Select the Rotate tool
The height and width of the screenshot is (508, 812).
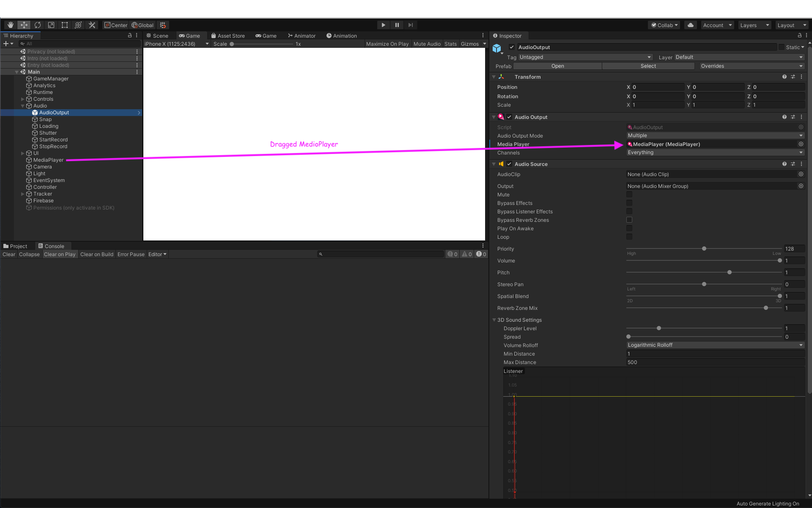(x=37, y=25)
